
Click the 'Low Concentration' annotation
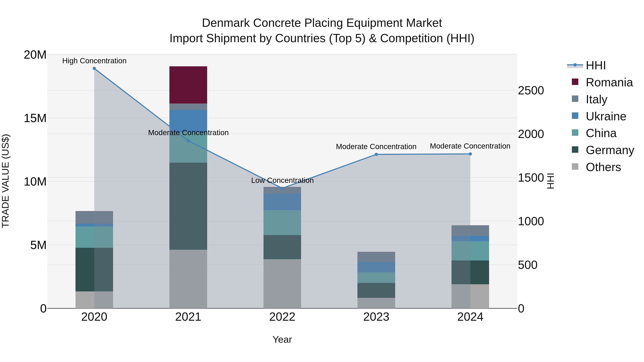(282, 180)
